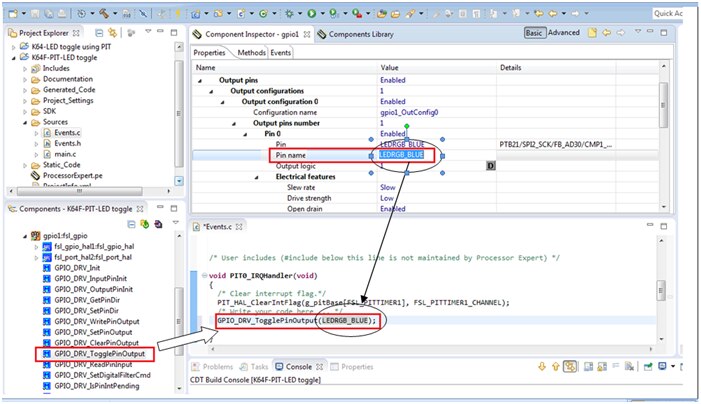
Task: Collapse the K64F-PIT-LED toggle project
Action: pos(13,58)
